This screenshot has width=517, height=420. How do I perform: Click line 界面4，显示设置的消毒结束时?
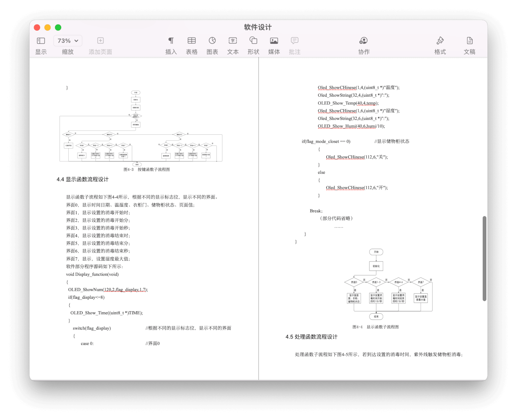tap(98, 236)
